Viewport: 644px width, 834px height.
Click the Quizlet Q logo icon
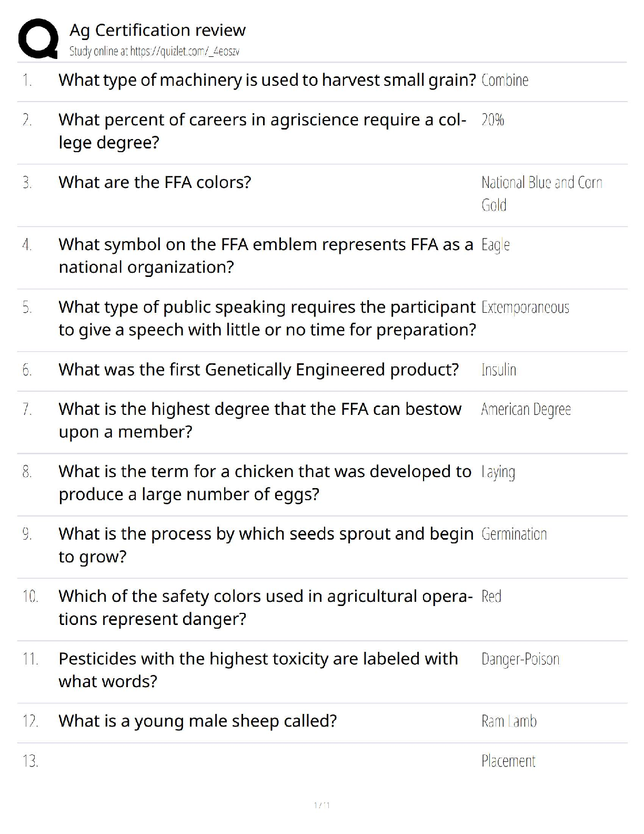tap(38, 38)
